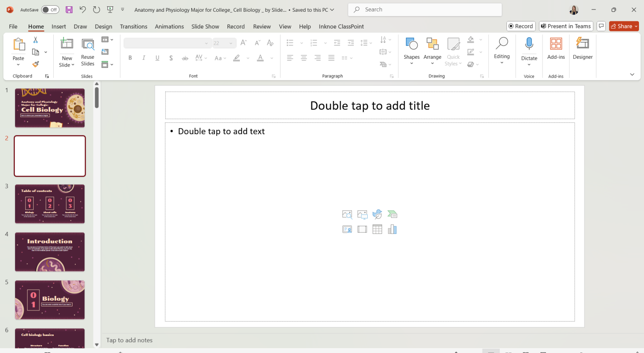This screenshot has width=644, height=353.
Task: Select the Introduction slide thumbnail
Action: coord(49,252)
